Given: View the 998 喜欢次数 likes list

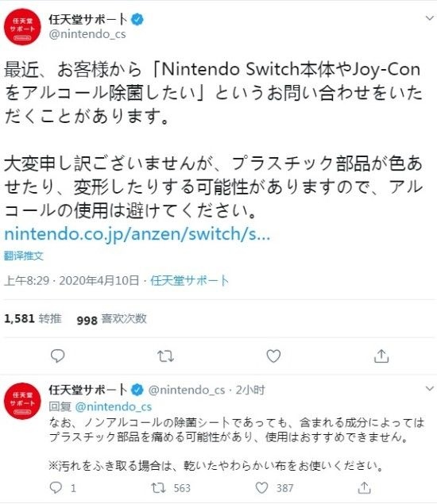Looking at the screenshot, I should pos(111,319).
